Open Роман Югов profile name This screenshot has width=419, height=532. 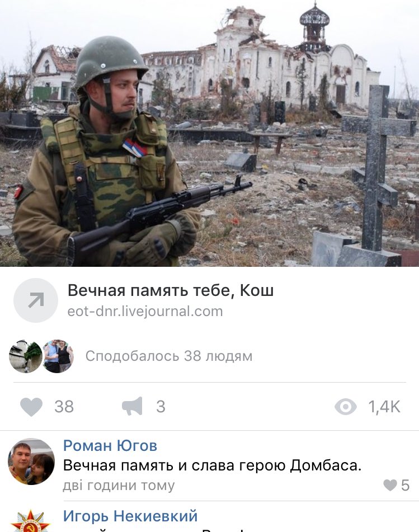click(110, 445)
